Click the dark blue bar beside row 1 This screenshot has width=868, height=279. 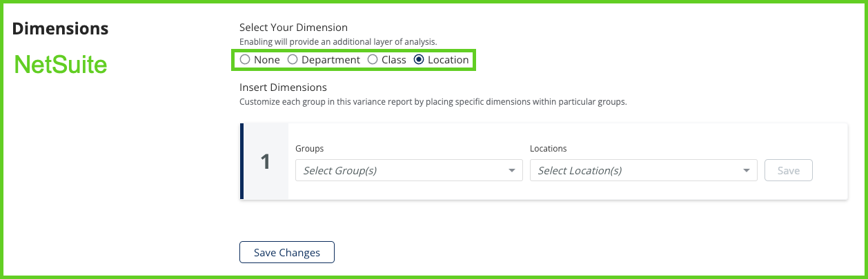click(241, 161)
